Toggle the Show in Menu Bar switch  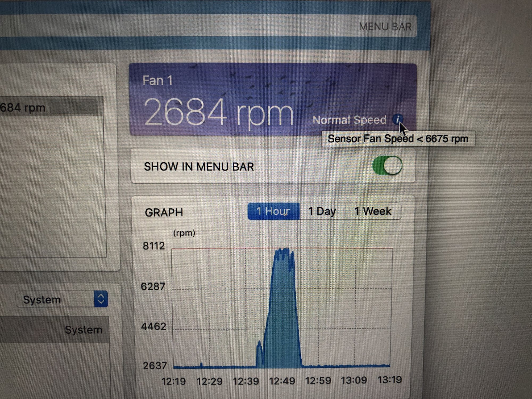tap(387, 165)
